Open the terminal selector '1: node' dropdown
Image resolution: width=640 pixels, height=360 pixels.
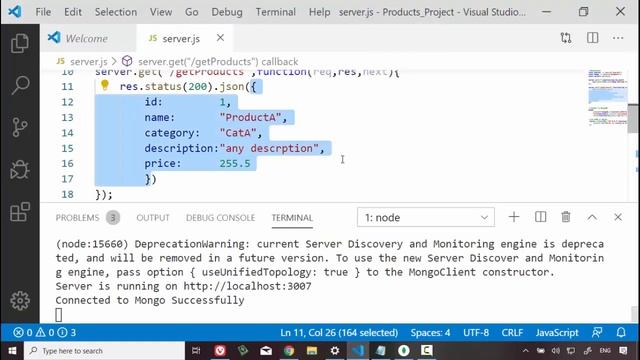coord(426,217)
